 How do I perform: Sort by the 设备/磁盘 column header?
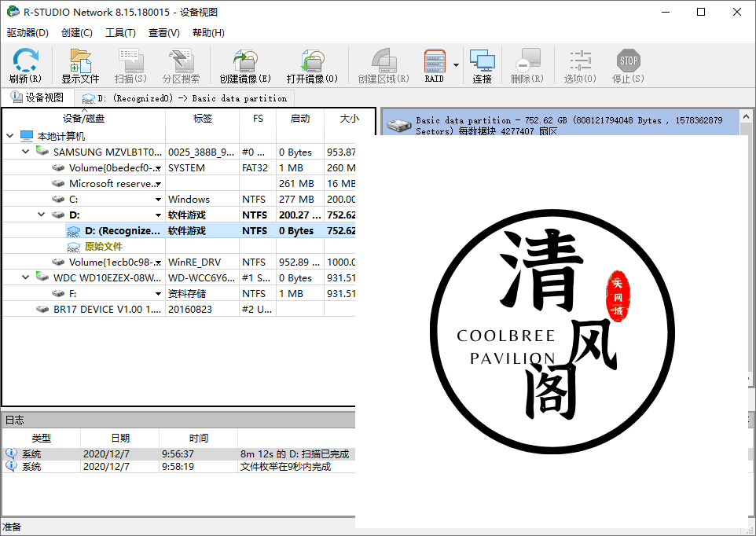84,119
